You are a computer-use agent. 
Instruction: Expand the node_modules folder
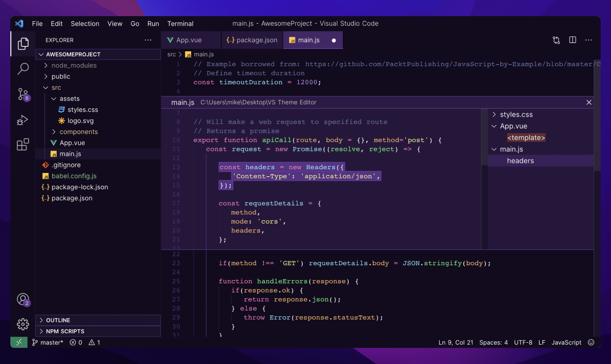pos(98,65)
